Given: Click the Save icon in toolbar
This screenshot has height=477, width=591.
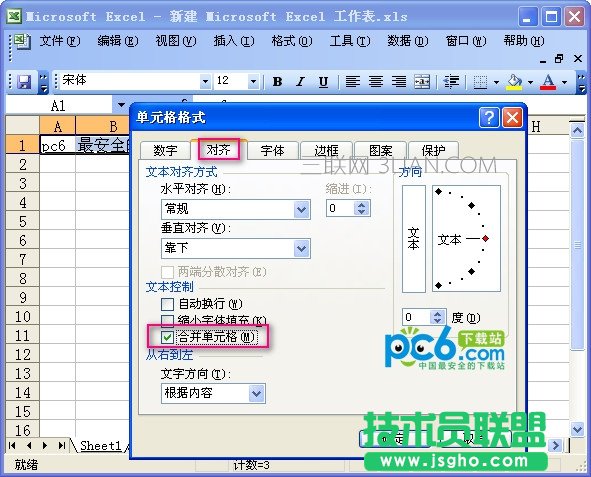Looking at the screenshot, I should point(24,81).
